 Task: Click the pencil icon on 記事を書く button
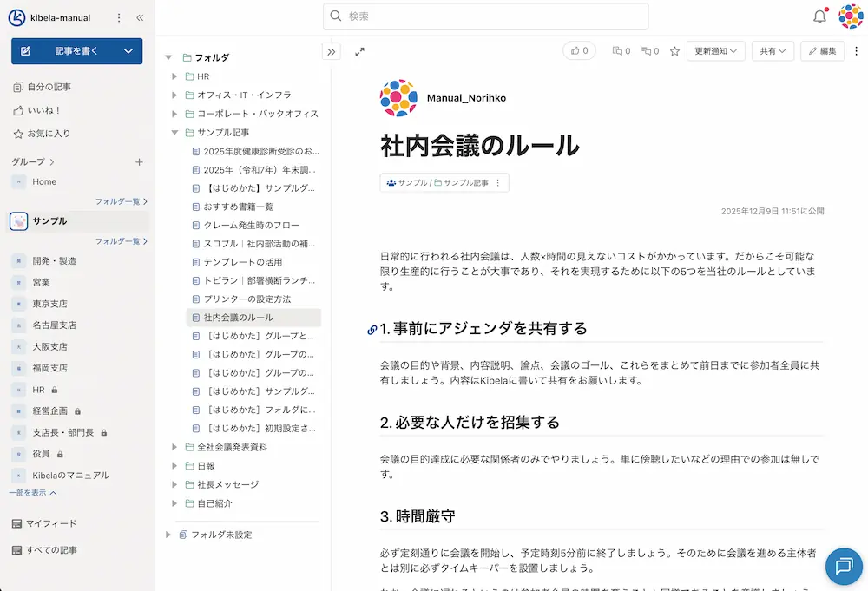pos(26,51)
